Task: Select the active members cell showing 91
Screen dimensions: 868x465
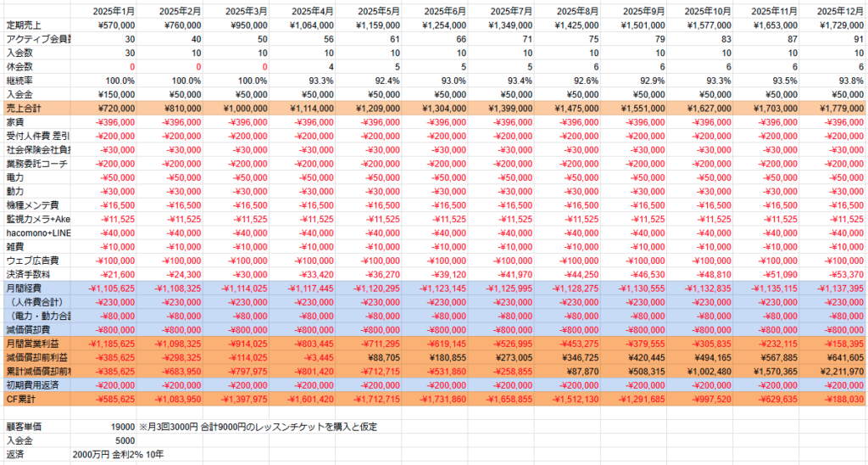Action: point(832,39)
